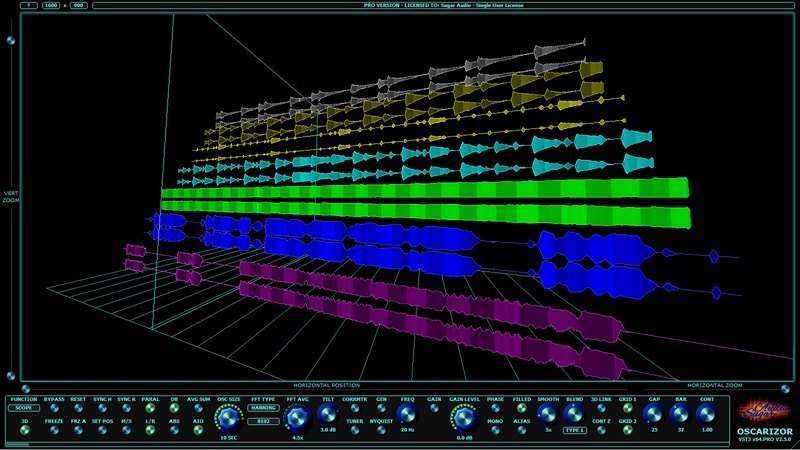This screenshot has width=800, height=450.
Task: Click the GAIN LEVEL knob
Action: point(464,418)
